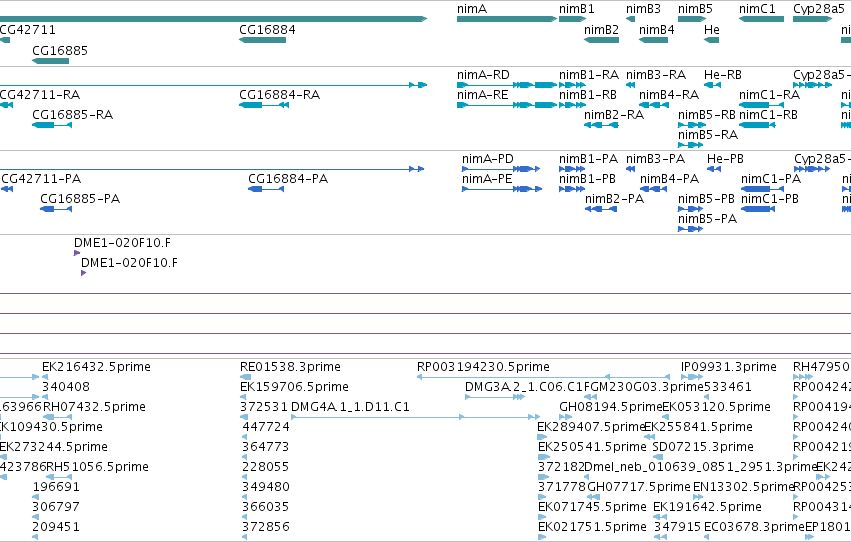
Task: Click EST IP09931.3prime
Action: pos(692,377)
